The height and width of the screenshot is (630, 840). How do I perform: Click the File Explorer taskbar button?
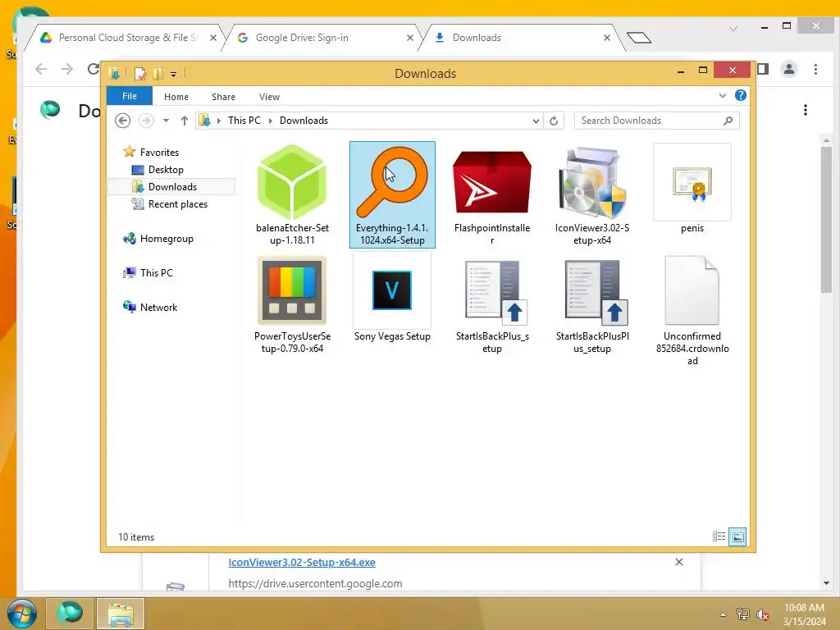121,614
